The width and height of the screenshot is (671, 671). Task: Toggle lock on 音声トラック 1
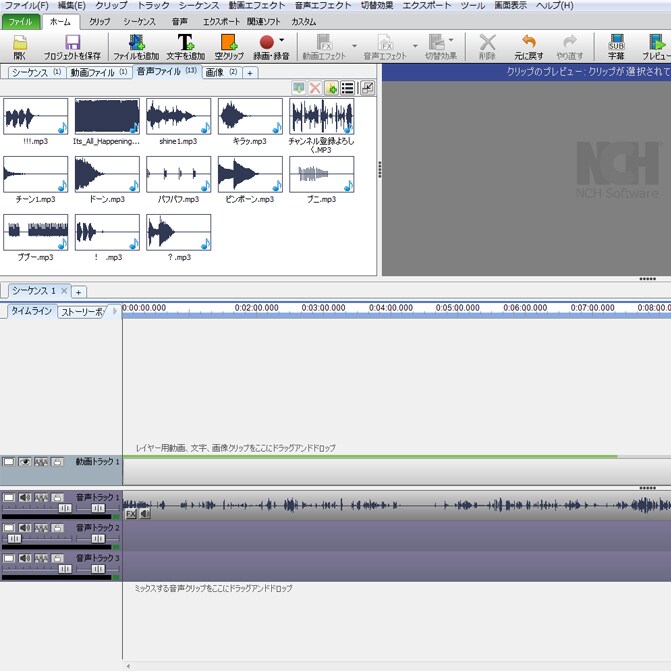(x=57, y=497)
